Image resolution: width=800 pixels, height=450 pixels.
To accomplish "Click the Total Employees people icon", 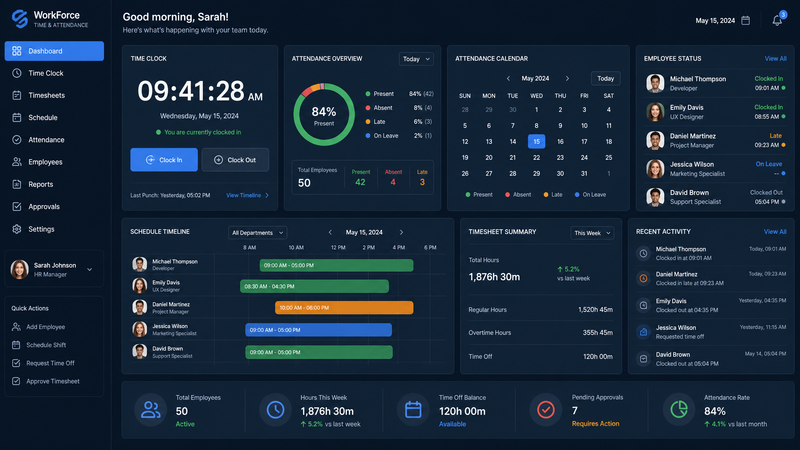I will (x=151, y=410).
